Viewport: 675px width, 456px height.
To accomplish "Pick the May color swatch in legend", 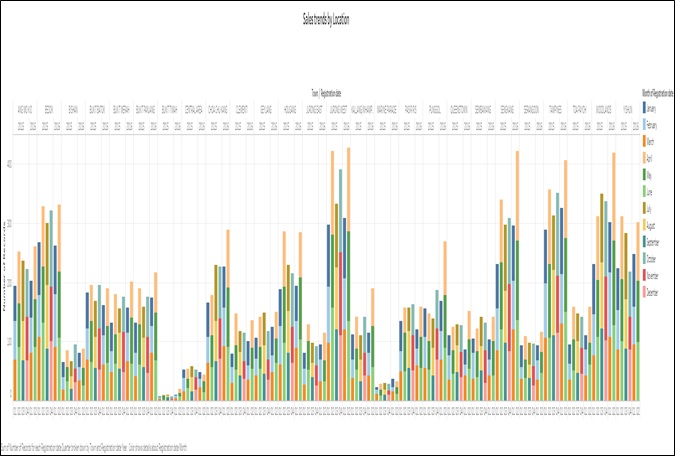I will click(x=644, y=174).
